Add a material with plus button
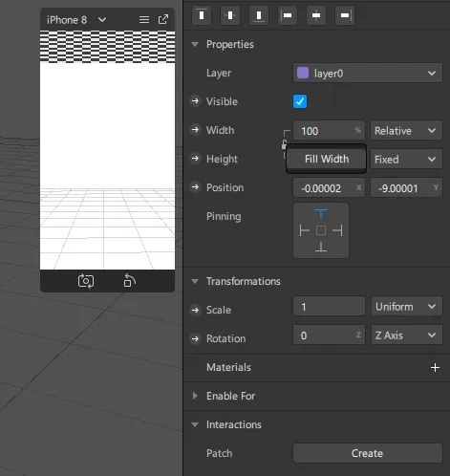 (x=435, y=367)
